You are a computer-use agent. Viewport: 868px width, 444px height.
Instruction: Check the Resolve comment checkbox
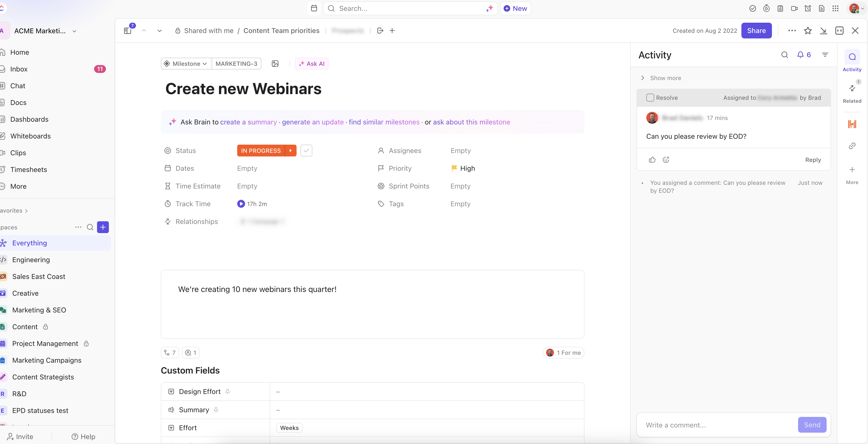(650, 98)
